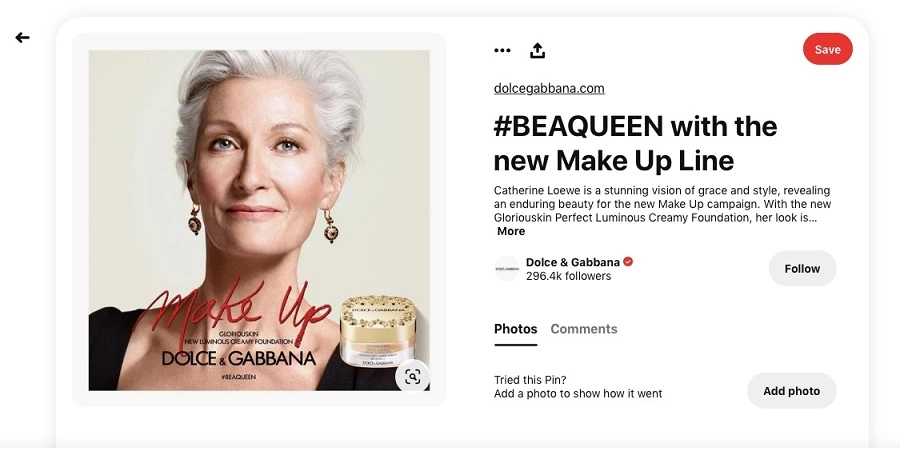Switch to the Comments tab

pos(584,329)
